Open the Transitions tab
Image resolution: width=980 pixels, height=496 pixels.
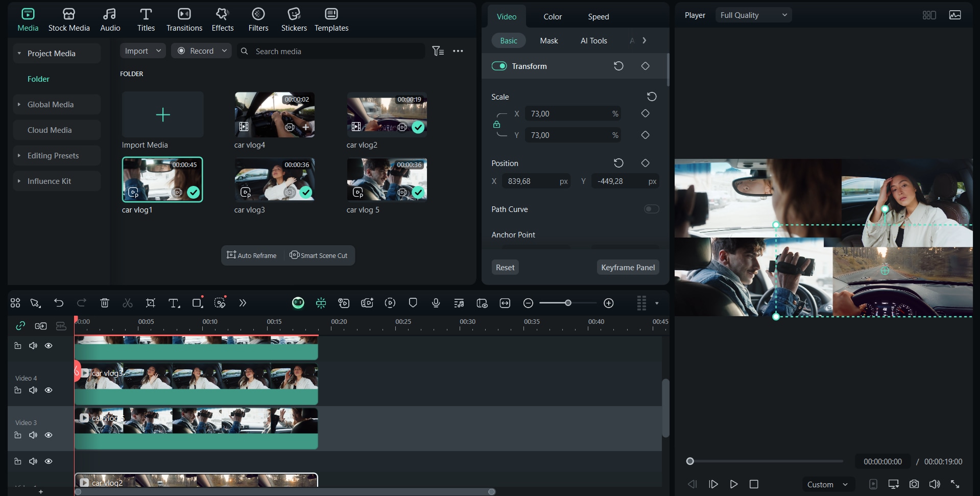[184, 20]
